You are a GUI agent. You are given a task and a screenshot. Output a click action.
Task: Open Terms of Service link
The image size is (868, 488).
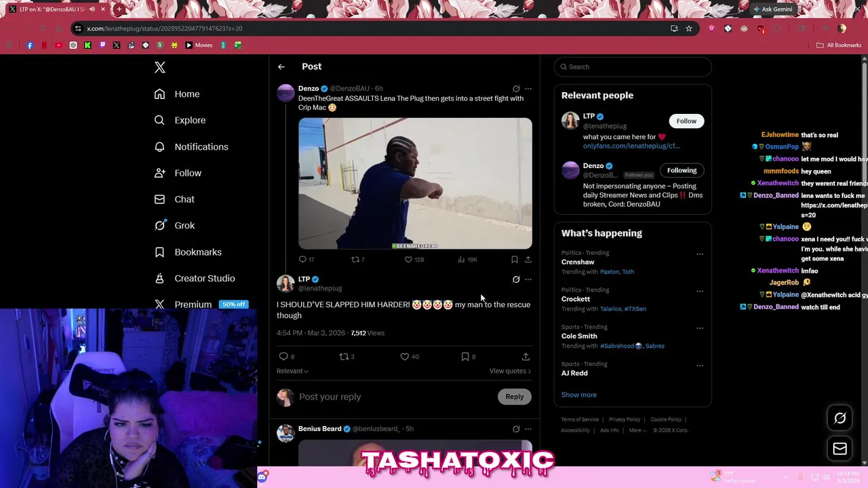[580, 420]
